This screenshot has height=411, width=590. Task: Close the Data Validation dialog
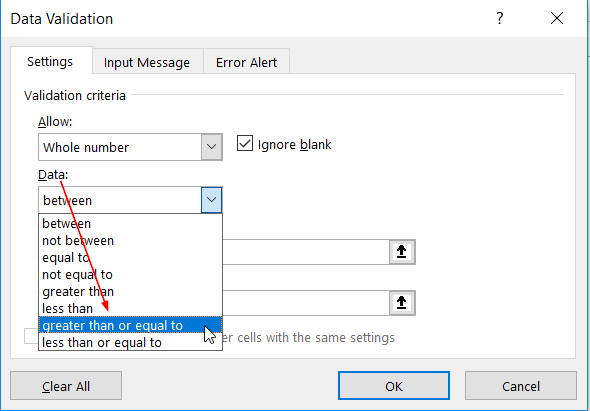(557, 18)
